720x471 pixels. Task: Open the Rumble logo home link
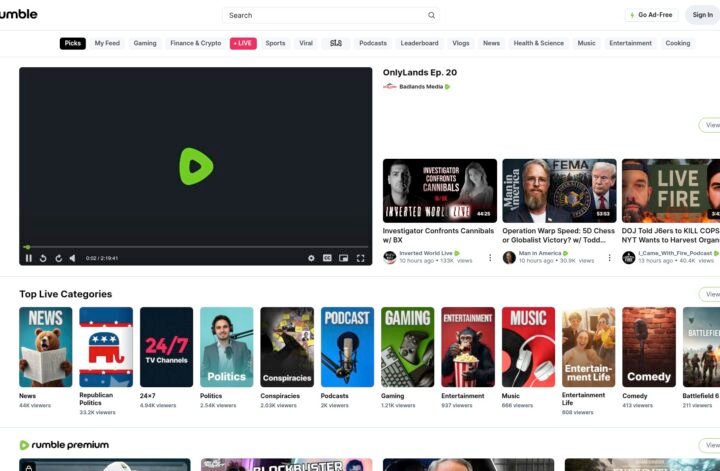coord(18,14)
